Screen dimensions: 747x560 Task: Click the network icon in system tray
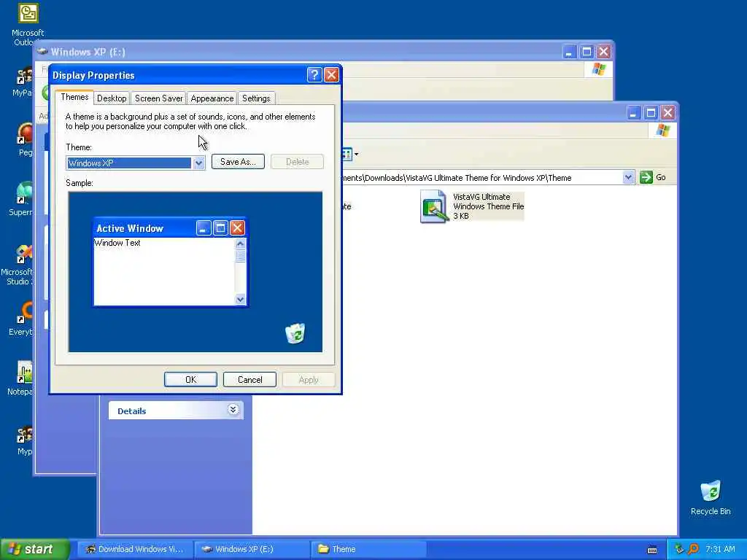678,549
